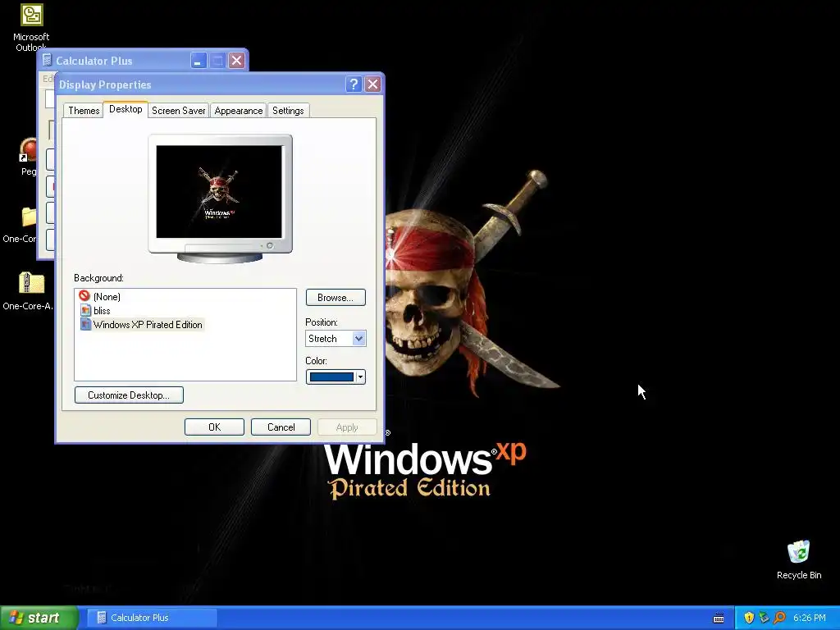
Task: Confirm with the OK button
Action: coord(214,427)
